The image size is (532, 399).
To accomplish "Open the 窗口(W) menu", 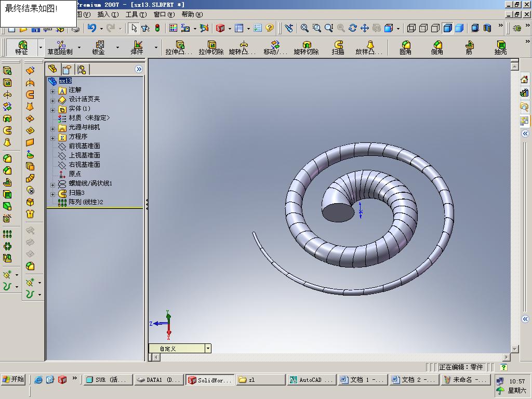I will (x=164, y=14).
